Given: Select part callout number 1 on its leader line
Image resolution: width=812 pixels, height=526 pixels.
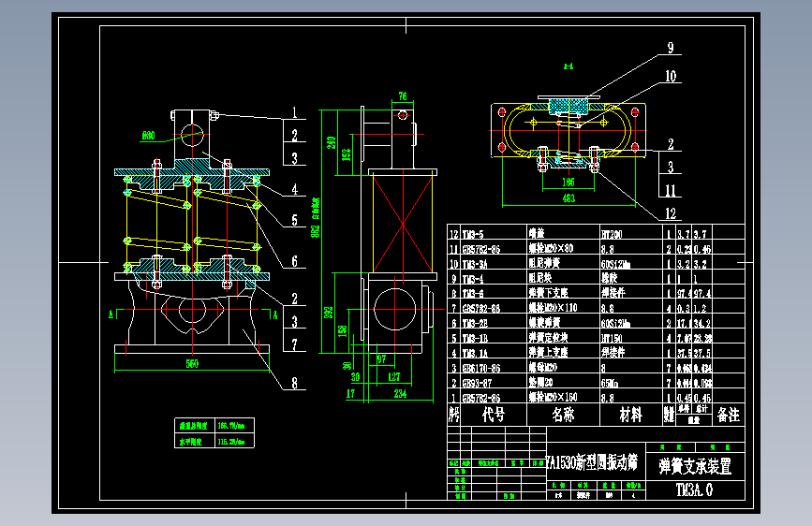Looking at the screenshot, I should (x=295, y=112).
